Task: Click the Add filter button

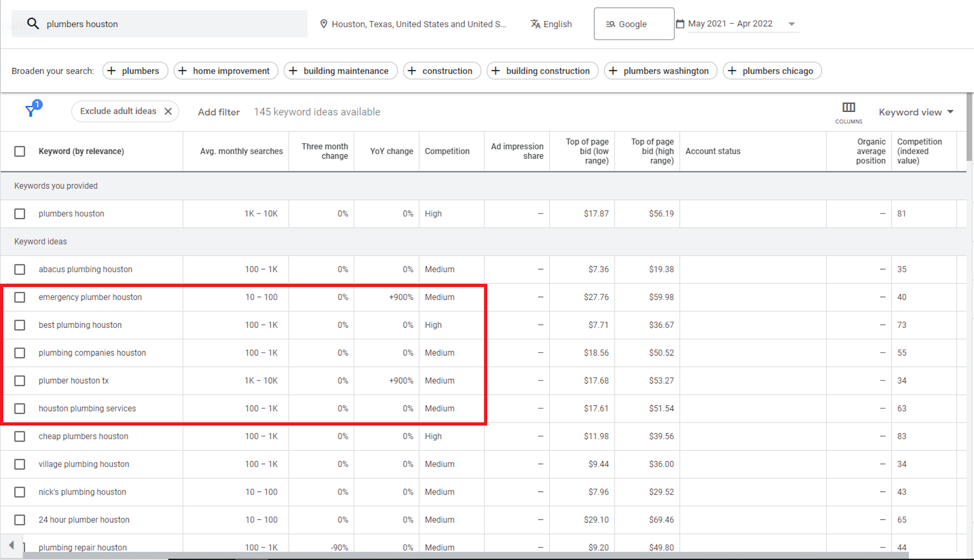Action: point(219,112)
